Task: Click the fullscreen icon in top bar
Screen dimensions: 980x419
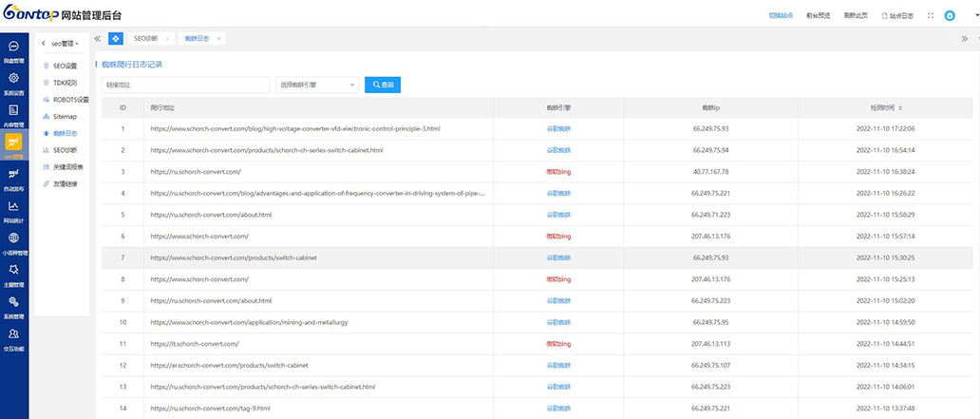Action: [x=931, y=16]
